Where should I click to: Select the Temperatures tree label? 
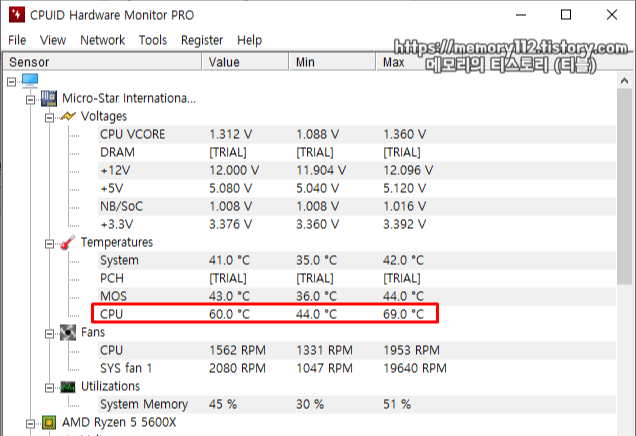pos(117,243)
